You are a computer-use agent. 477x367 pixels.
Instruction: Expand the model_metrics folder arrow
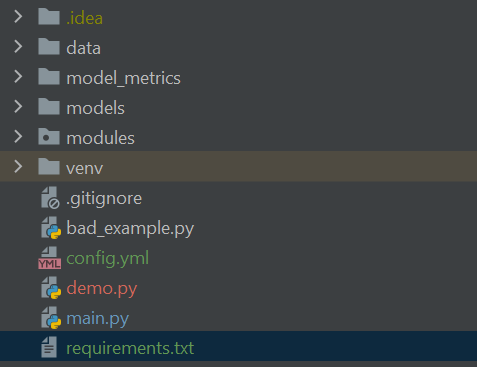(x=18, y=77)
